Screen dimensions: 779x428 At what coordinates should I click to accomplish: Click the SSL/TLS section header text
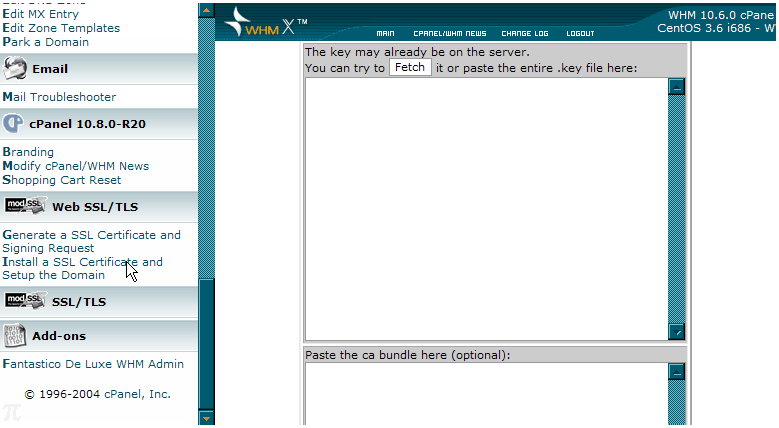coord(78,302)
